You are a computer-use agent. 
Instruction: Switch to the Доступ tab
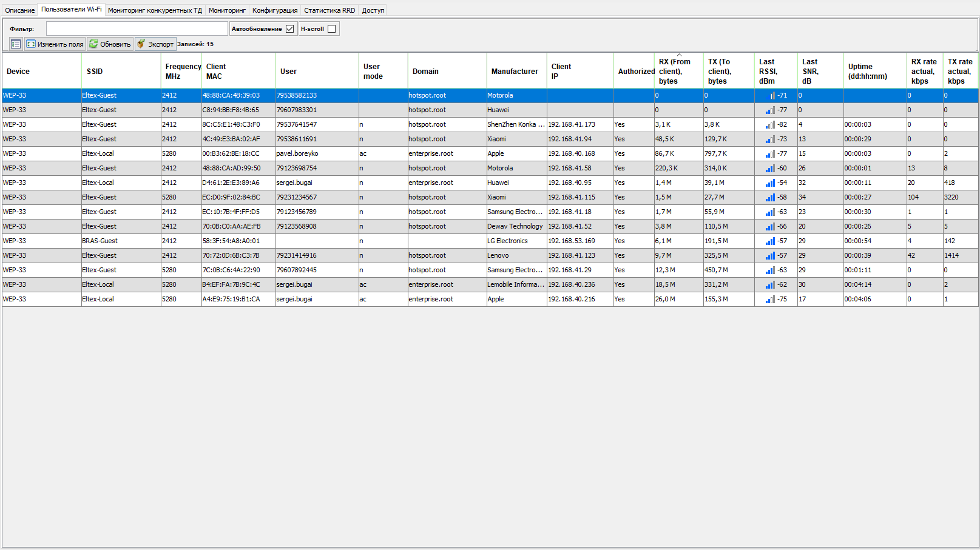(373, 10)
